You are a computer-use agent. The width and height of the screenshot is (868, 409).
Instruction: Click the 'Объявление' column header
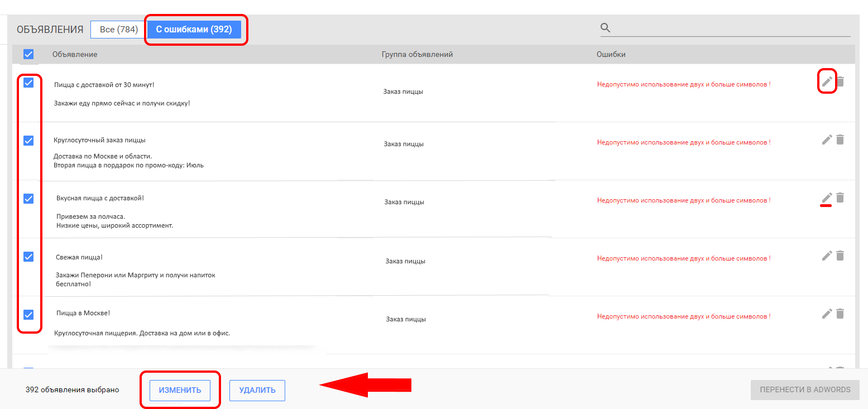point(75,54)
